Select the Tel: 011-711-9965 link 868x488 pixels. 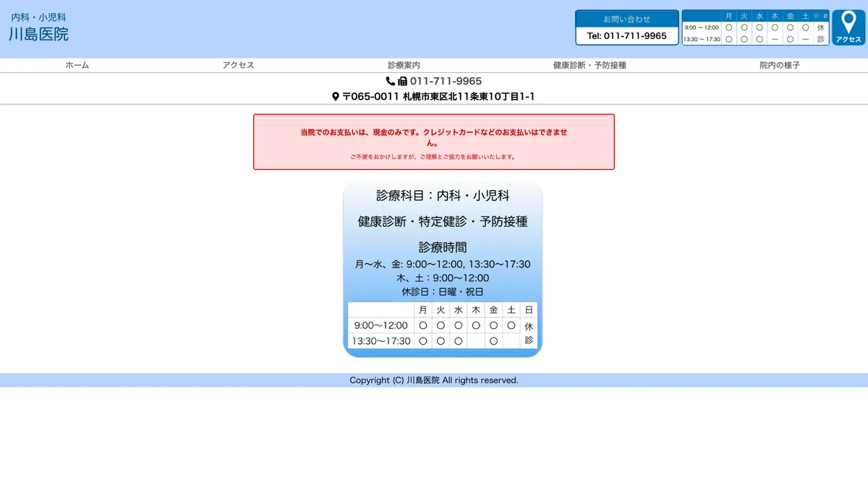(626, 35)
